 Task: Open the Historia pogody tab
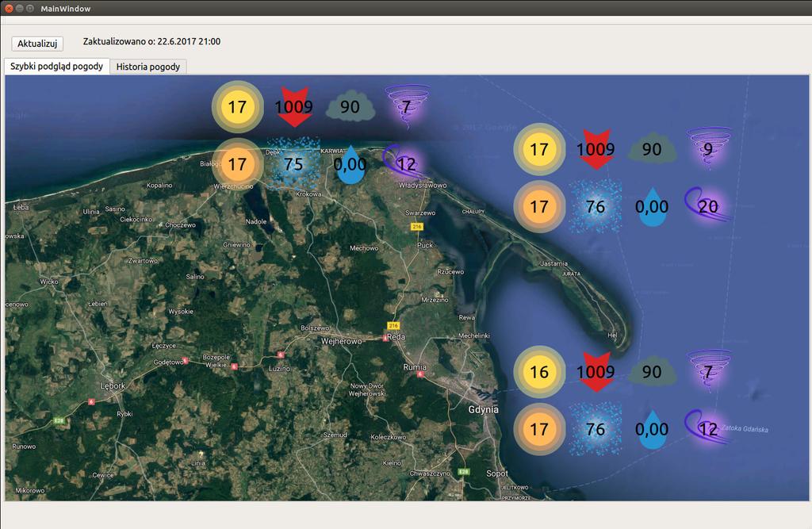(x=148, y=67)
